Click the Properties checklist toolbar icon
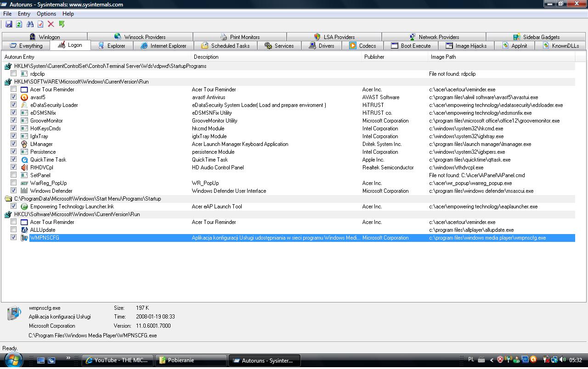Viewport: 588px width, 369px height. [40, 24]
